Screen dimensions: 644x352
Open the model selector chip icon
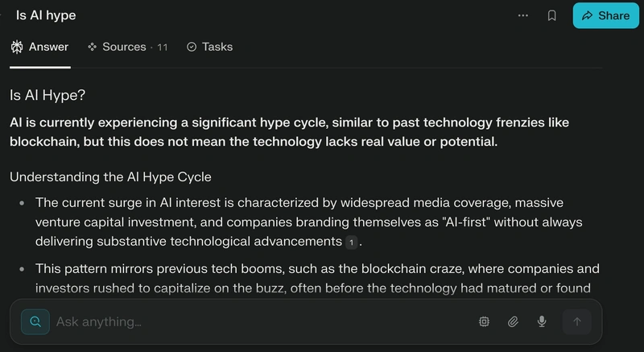pos(485,321)
